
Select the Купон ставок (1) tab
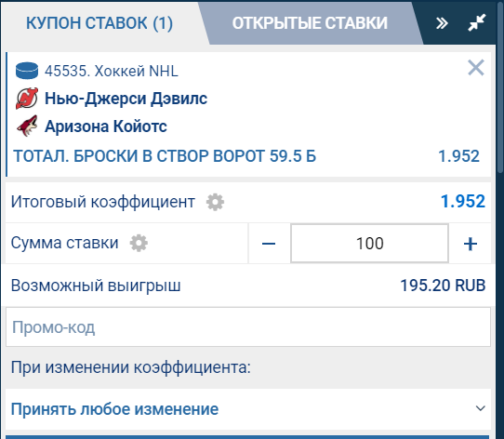tap(99, 23)
